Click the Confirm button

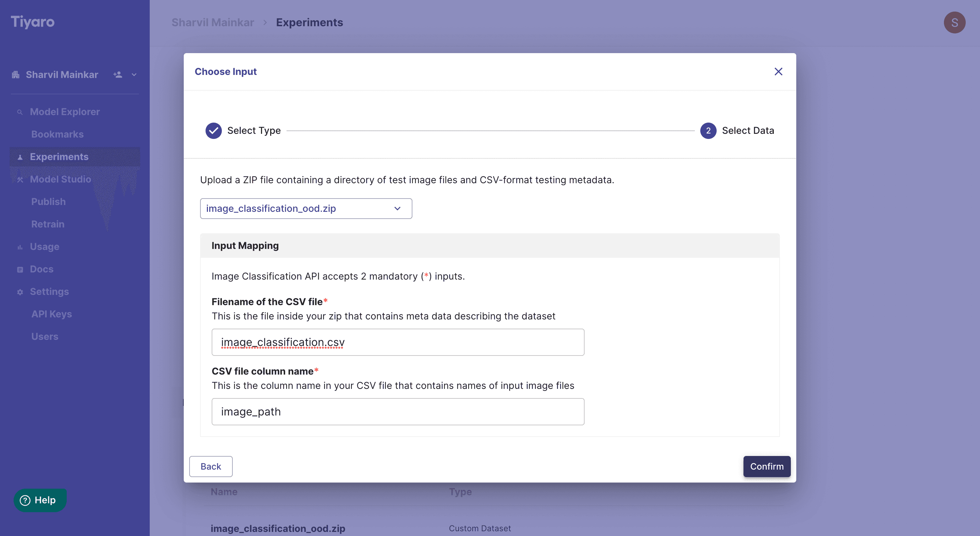pyautogui.click(x=767, y=466)
